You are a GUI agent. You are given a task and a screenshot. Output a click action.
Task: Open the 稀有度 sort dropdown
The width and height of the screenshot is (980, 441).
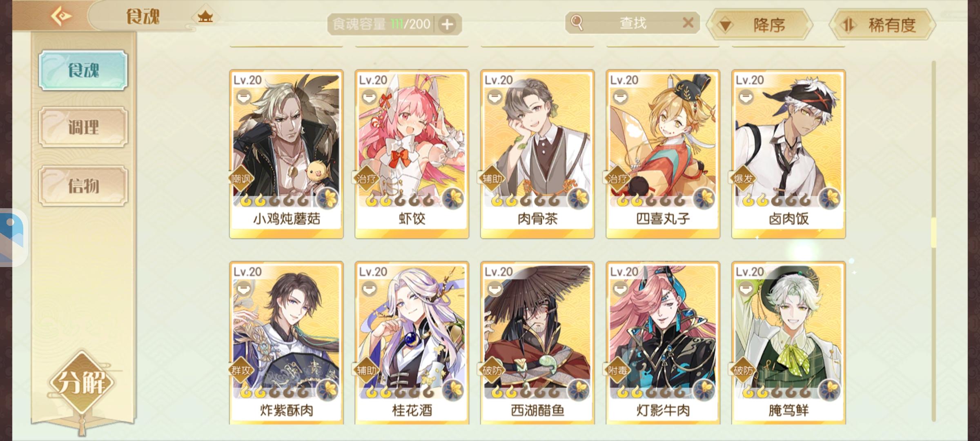coord(882,25)
